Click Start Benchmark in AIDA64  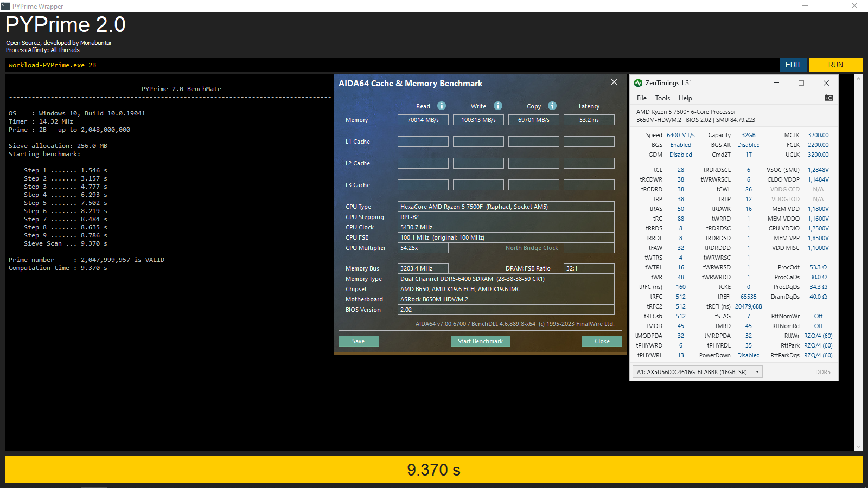480,341
